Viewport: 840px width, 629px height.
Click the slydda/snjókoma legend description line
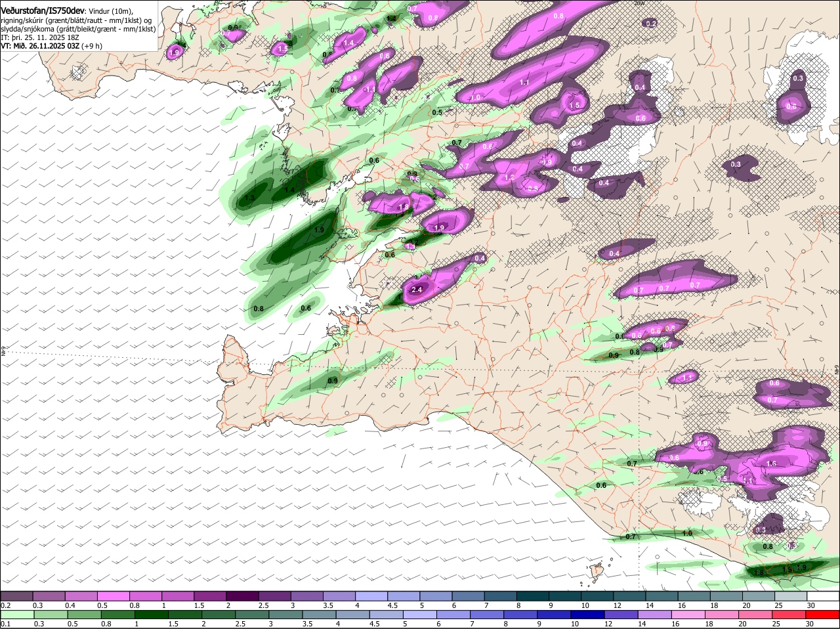click(77, 29)
